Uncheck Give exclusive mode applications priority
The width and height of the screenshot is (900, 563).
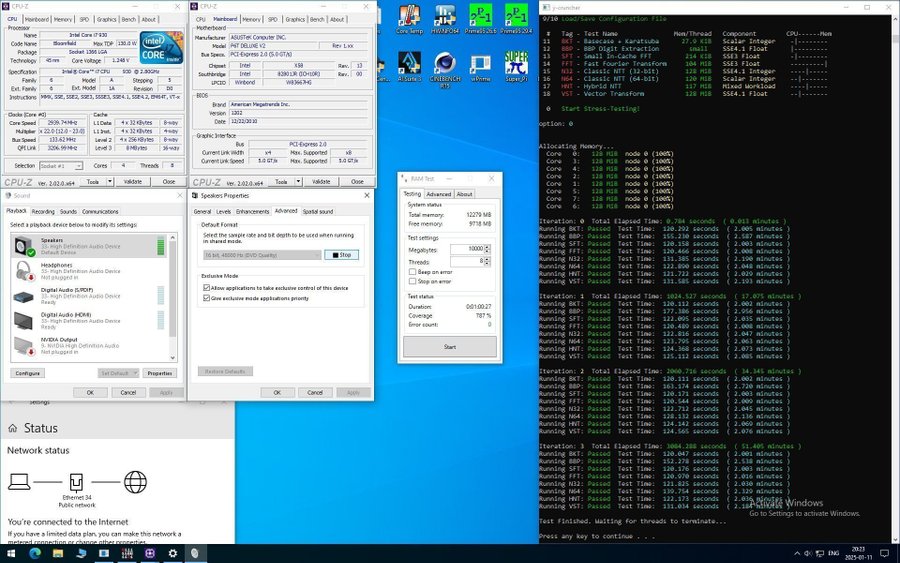pos(206,298)
